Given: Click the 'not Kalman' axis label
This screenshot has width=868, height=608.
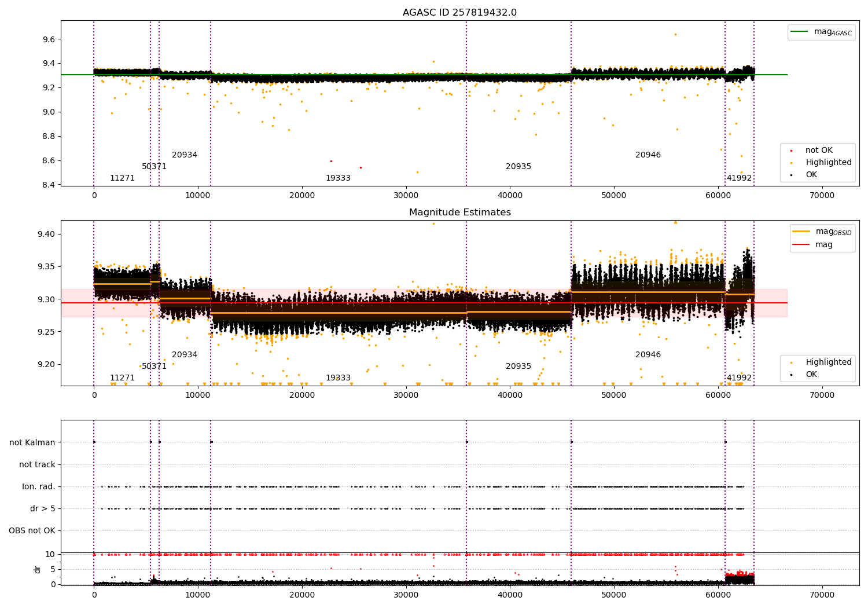Looking at the screenshot, I should (x=32, y=443).
